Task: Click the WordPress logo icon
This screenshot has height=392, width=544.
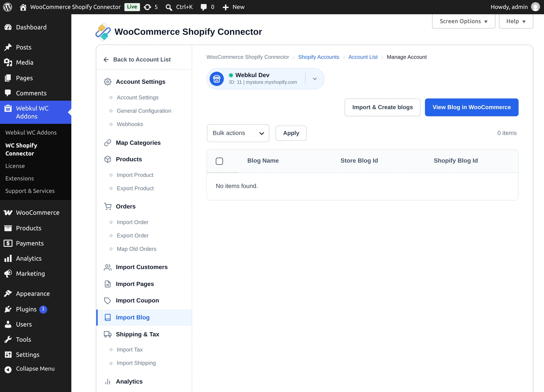Action: (x=8, y=7)
